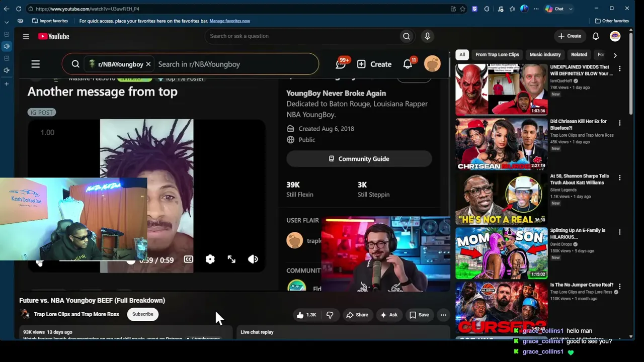Open the Reddit hamburger menu

click(36, 64)
